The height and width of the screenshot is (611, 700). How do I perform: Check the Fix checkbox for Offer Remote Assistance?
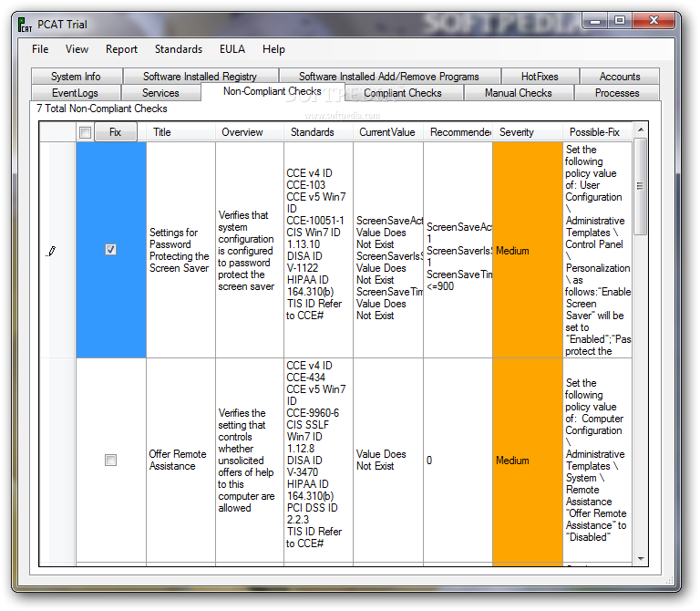click(110, 460)
